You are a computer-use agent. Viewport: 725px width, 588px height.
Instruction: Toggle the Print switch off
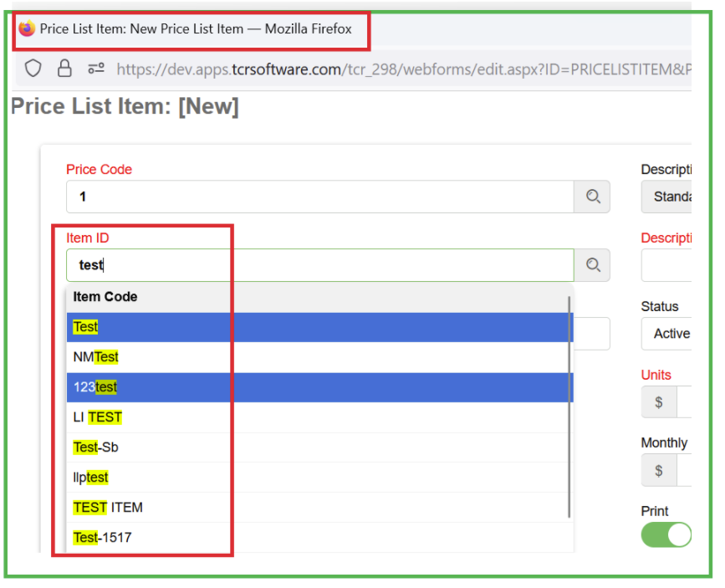666,535
